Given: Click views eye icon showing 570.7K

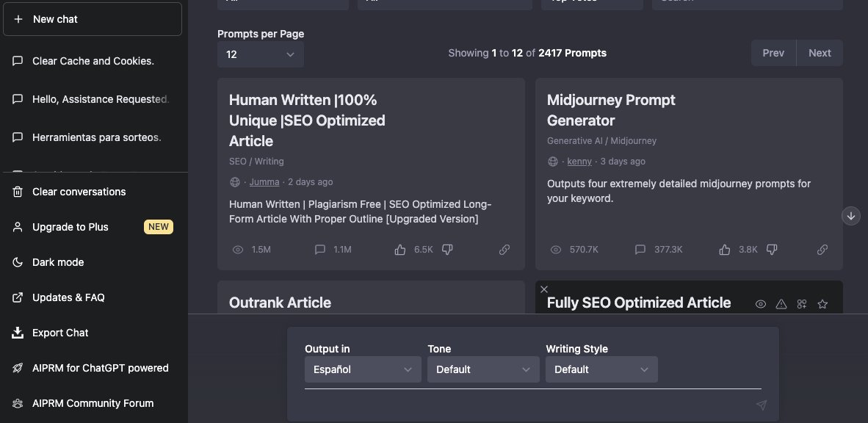Looking at the screenshot, I should 556,250.
